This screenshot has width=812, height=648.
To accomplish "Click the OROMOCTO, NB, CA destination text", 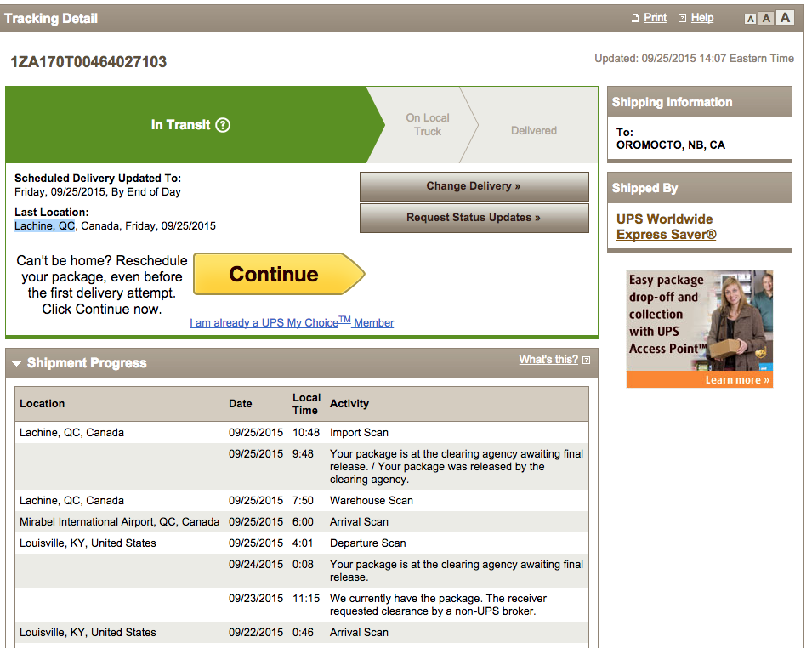I will 671,145.
